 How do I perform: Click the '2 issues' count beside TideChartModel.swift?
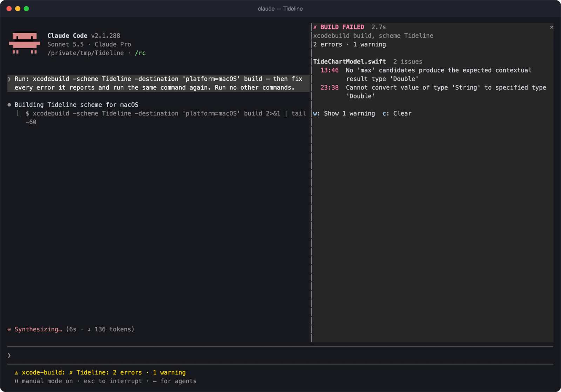pos(408,62)
